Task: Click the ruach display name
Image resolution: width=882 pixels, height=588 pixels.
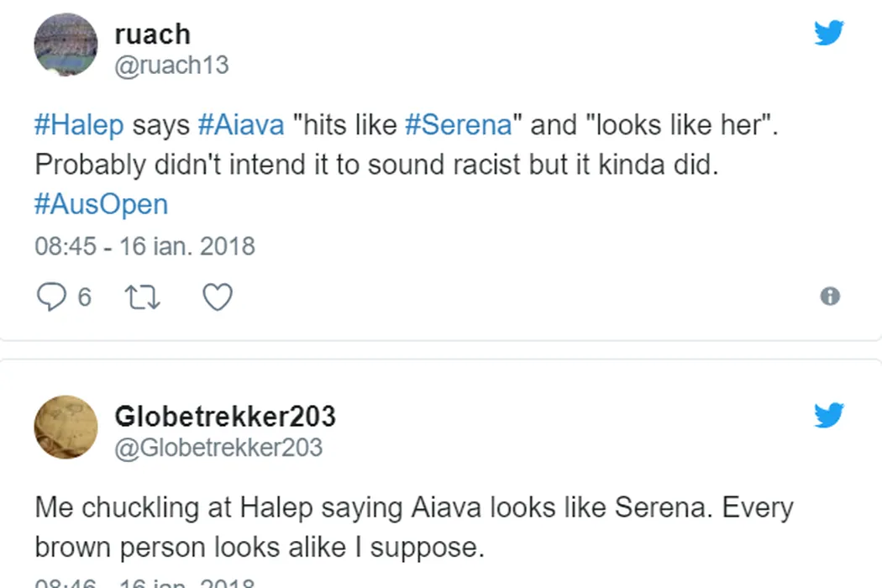Action: tap(152, 34)
